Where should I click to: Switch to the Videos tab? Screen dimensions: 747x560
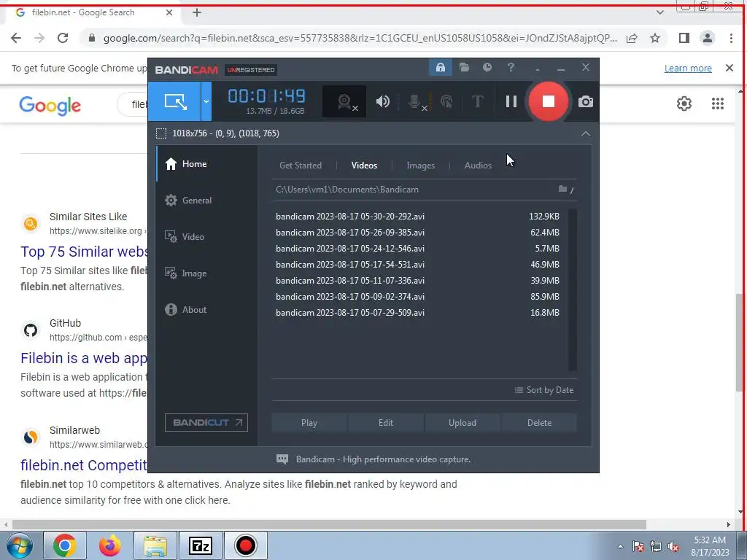pos(365,166)
